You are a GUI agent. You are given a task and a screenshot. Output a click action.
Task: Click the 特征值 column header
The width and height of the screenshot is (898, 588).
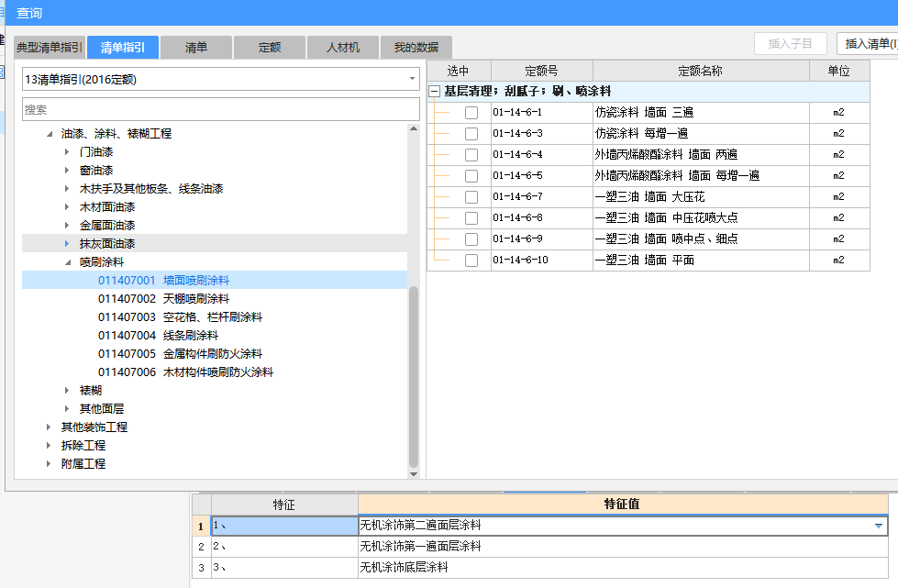click(x=623, y=505)
